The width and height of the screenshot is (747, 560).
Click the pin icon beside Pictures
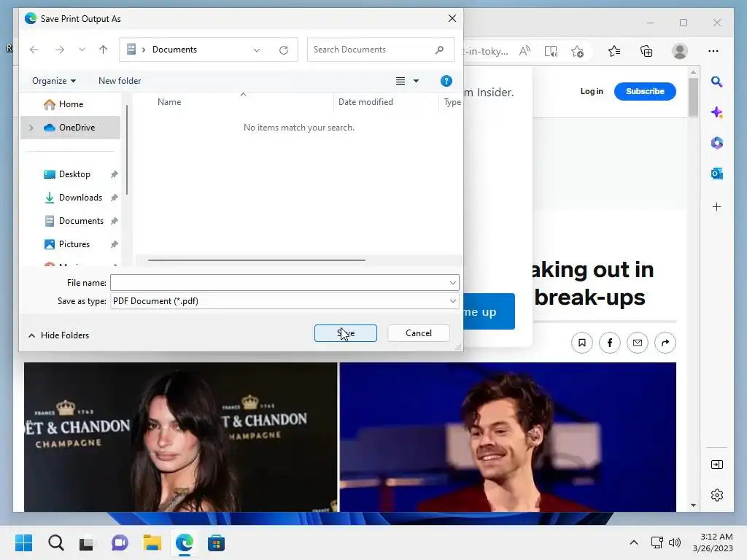pos(115,244)
